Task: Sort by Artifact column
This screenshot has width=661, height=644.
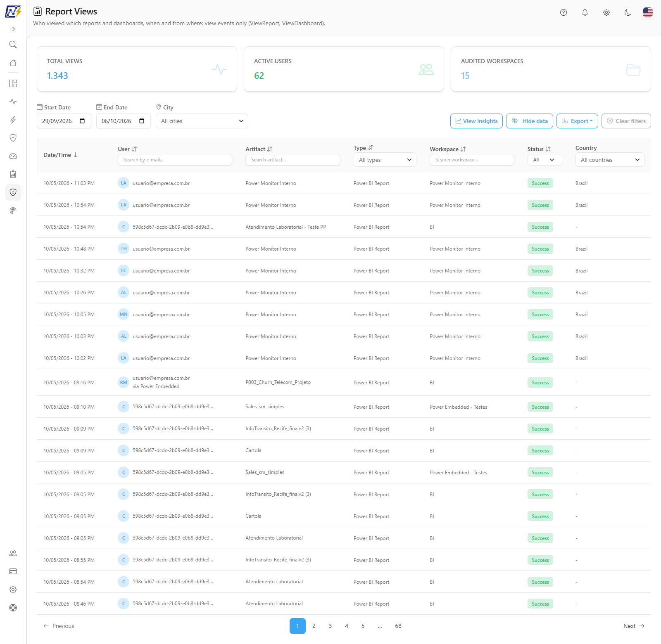Action: [x=259, y=149]
